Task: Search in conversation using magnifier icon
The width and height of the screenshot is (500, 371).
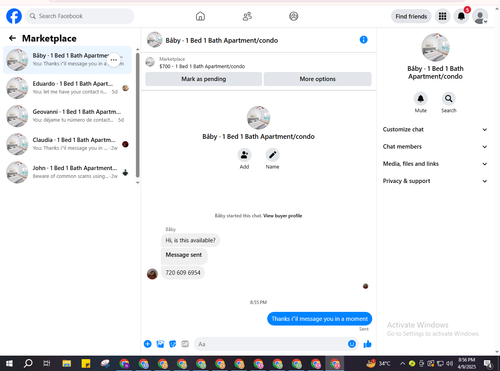Action: click(x=449, y=99)
